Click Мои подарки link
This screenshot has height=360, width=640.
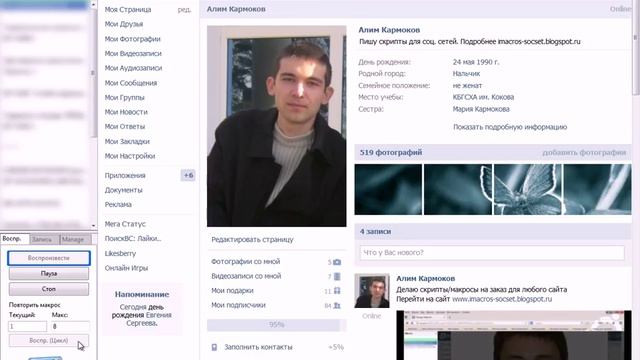coord(232,291)
